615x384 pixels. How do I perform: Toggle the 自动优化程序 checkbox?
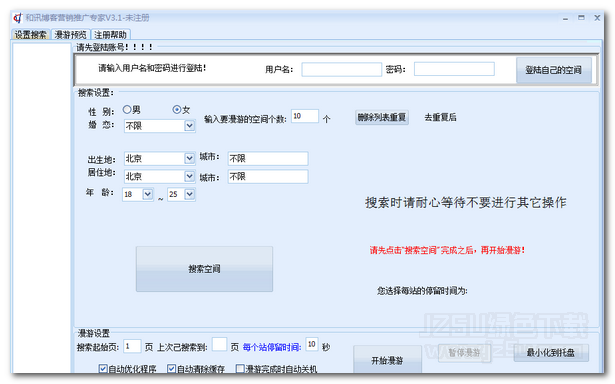103,369
